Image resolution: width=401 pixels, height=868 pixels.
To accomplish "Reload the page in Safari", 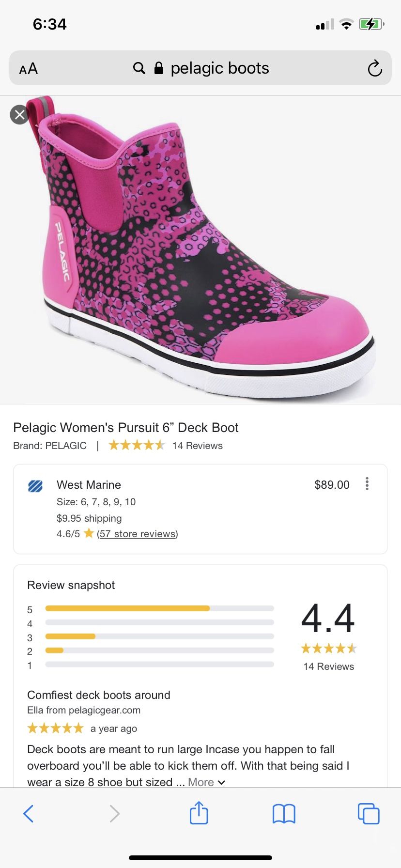I will pos(374,68).
